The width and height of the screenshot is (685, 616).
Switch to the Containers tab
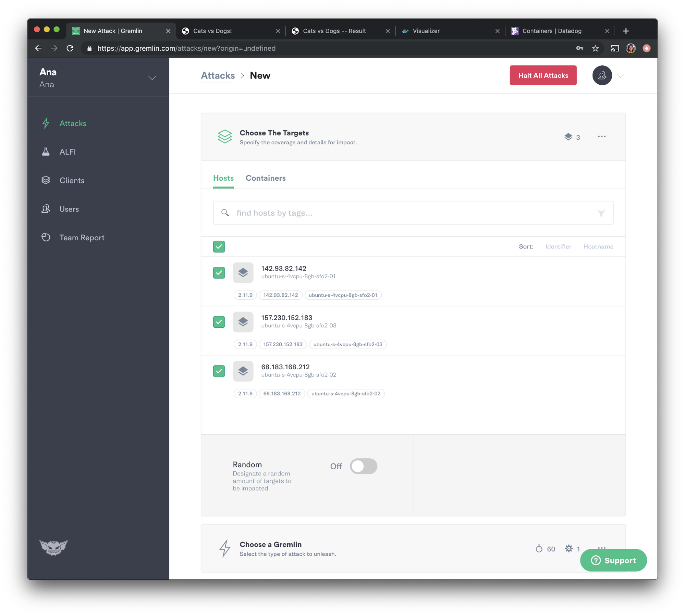click(266, 178)
